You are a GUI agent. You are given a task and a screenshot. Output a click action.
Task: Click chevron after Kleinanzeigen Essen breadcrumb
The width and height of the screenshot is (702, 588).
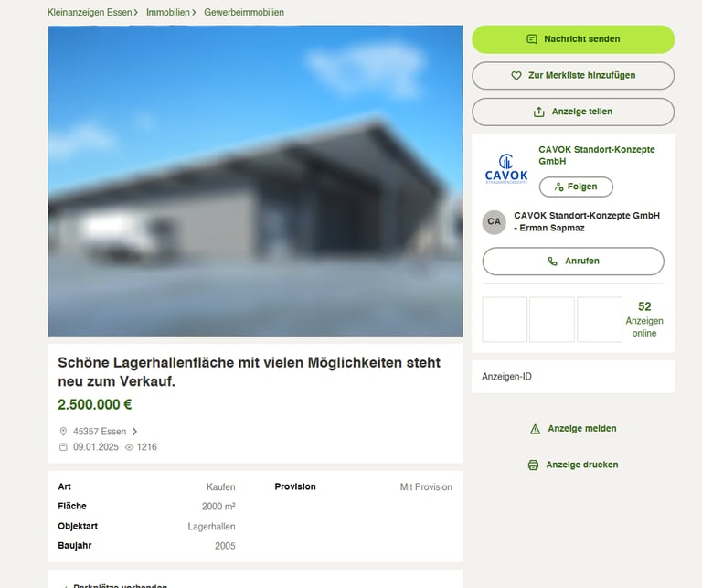coord(135,12)
